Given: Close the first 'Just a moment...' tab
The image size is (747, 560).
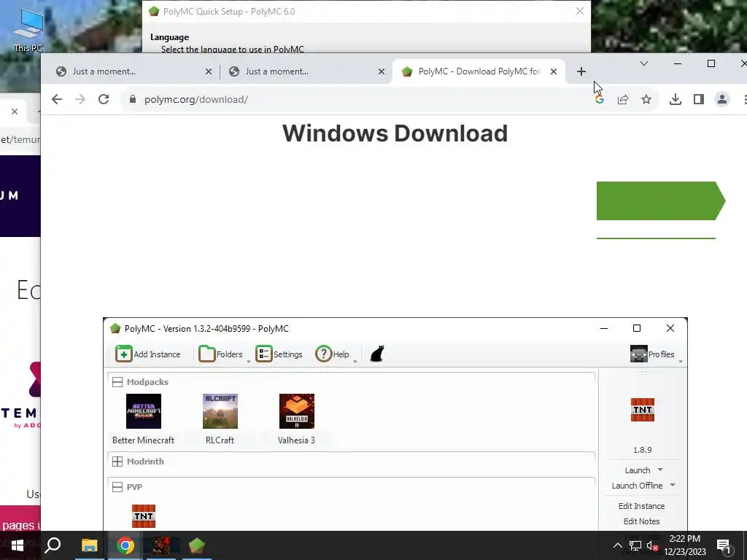Looking at the screenshot, I should [x=208, y=71].
